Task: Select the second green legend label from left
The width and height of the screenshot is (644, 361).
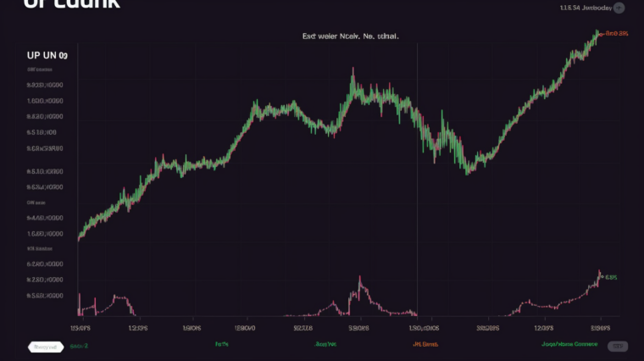Action: [222, 345]
